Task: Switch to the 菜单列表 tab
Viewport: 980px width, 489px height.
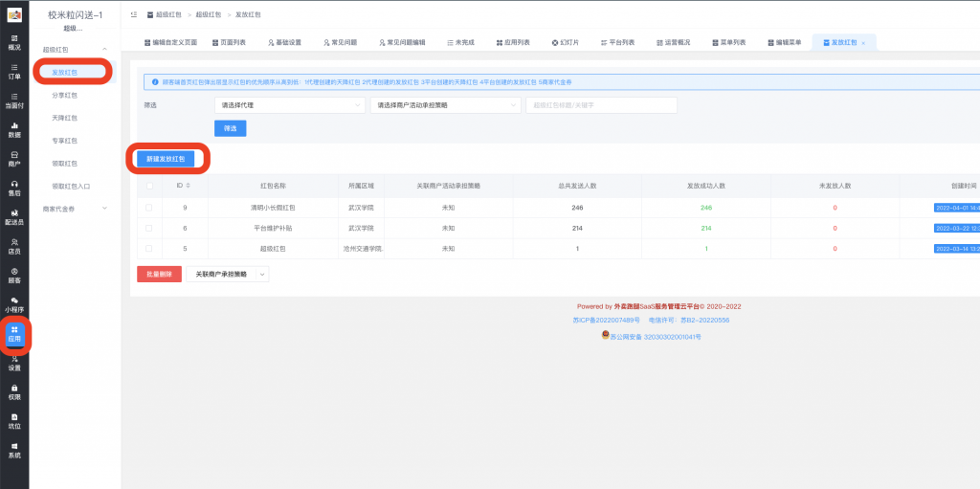Action: (x=729, y=42)
